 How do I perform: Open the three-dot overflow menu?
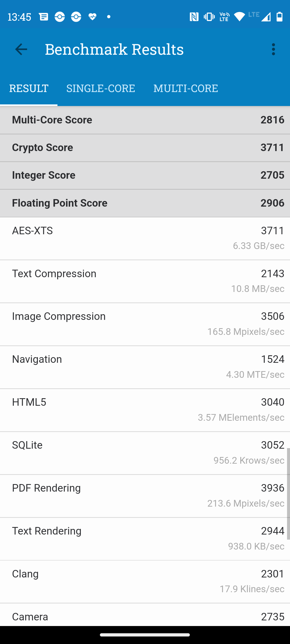coord(273,49)
